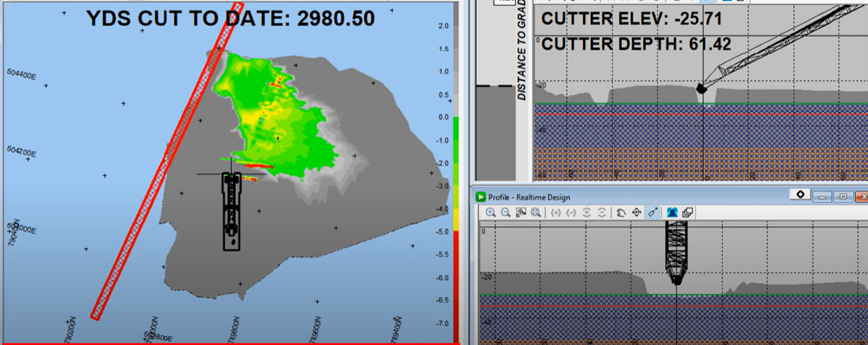Click the blue sonar display icon
This screenshot has height=345, width=868.
click(x=672, y=213)
